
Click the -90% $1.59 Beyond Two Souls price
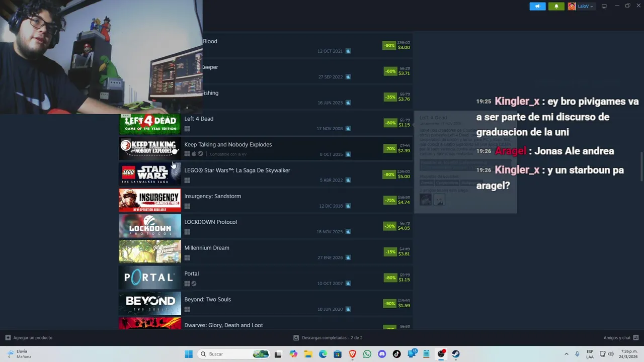pos(397,303)
